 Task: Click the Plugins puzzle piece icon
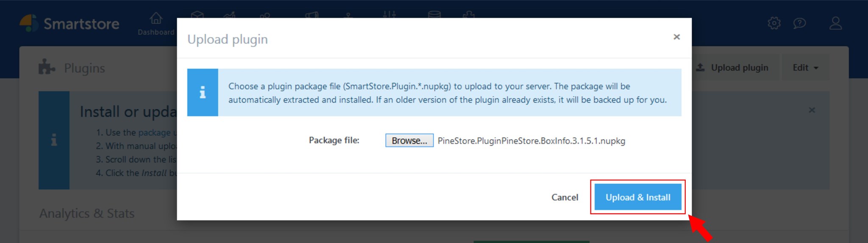(x=47, y=67)
